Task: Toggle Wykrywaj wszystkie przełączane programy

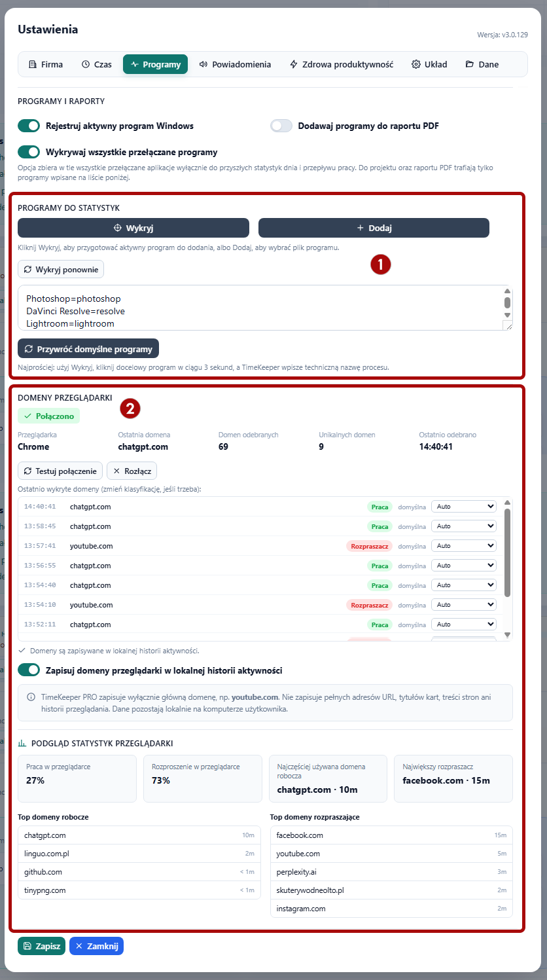Action: [29, 152]
